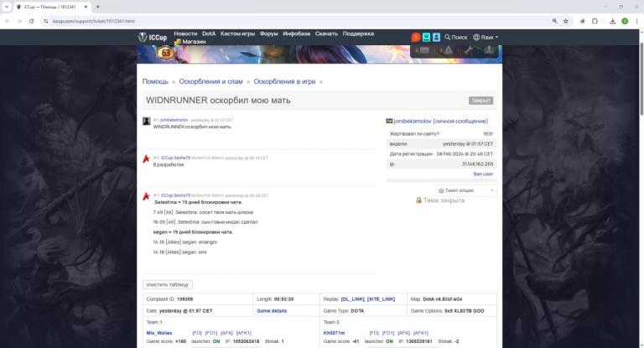The width and height of the screenshot is (644, 348).
Task: Open the messages envelope icon in banner
Action: pos(423,50)
